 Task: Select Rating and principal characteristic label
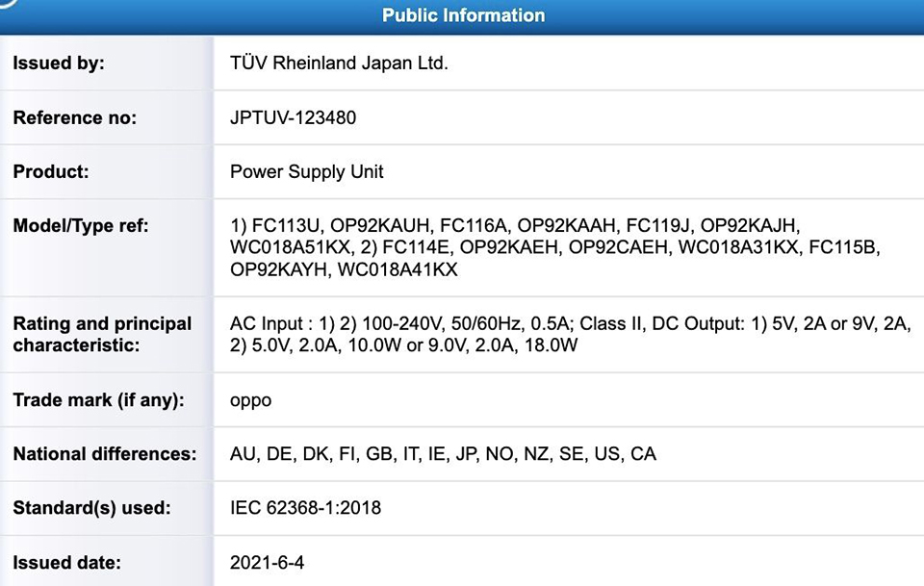(x=103, y=334)
